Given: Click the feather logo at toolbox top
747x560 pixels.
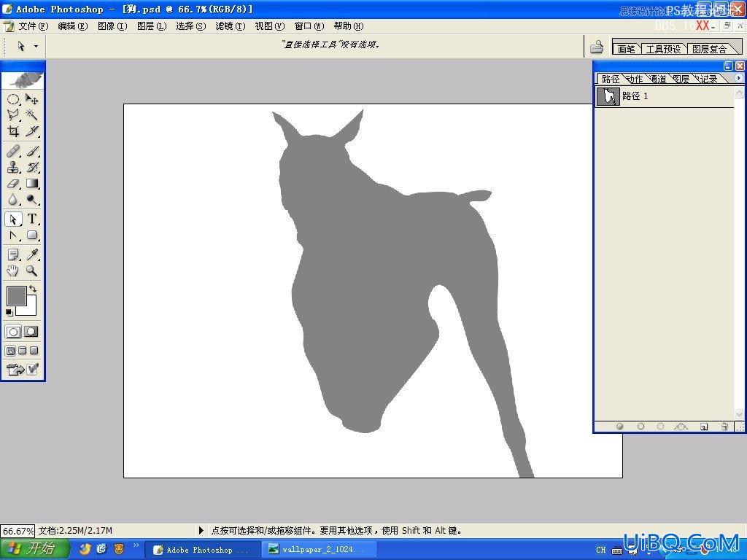Looking at the screenshot, I should coord(23,80).
